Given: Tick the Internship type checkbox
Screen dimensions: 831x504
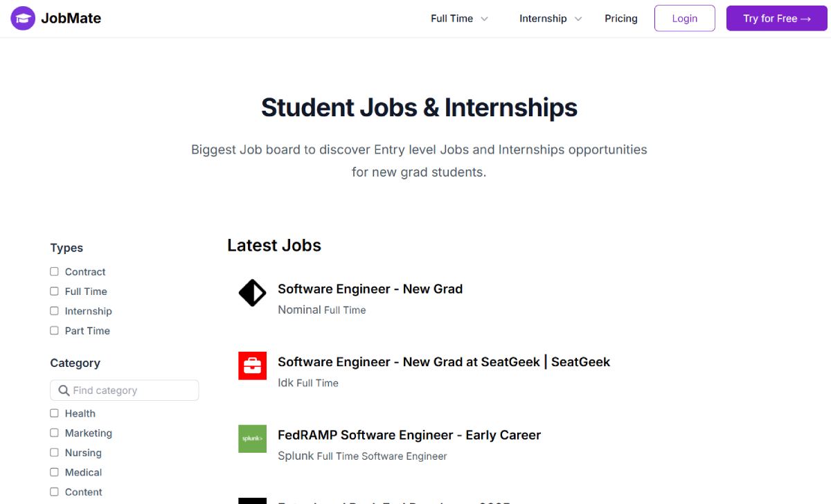Looking at the screenshot, I should pos(54,311).
